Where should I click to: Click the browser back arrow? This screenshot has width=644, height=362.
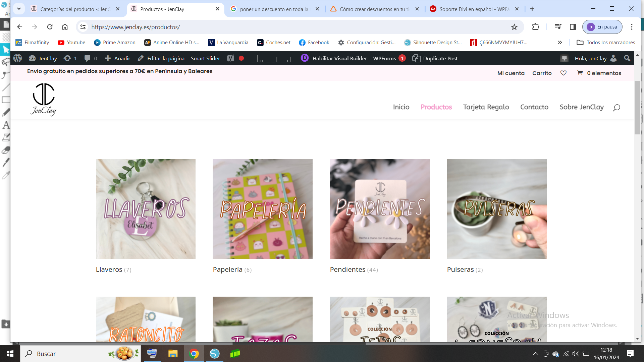tap(19, 27)
